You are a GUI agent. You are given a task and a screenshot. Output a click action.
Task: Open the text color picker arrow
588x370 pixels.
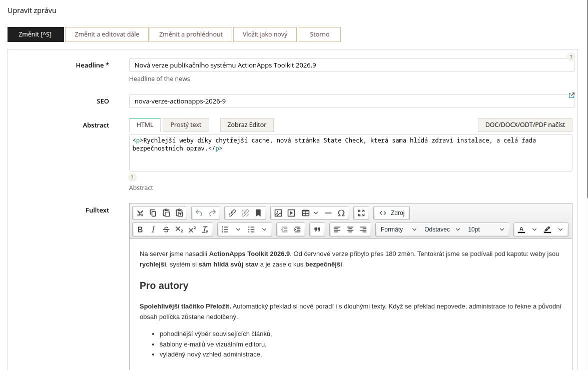tap(534, 229)
